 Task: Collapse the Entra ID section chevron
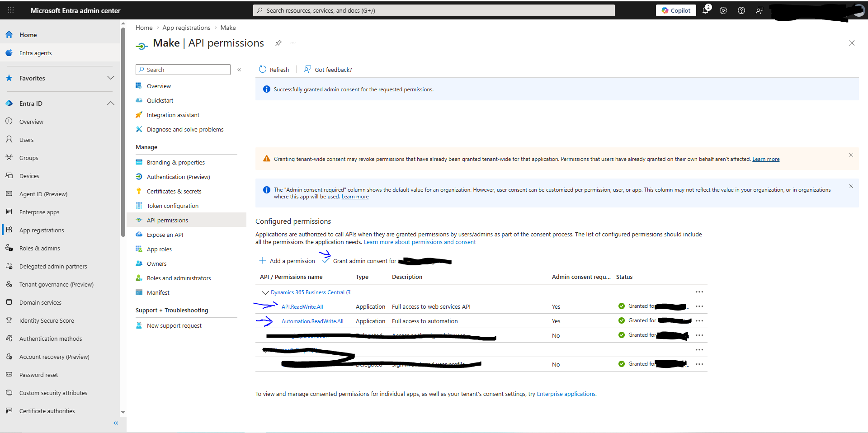[110, 103]
